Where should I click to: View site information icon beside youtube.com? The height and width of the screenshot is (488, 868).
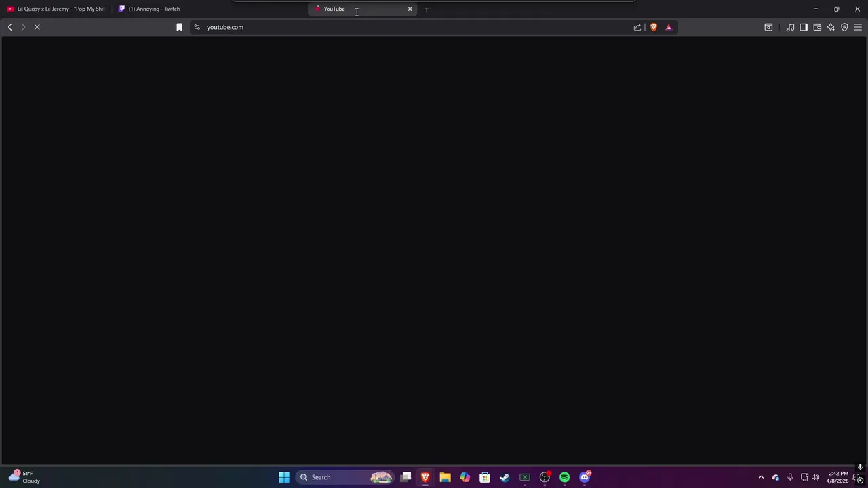pyautogui.click(x=197, y=27)
